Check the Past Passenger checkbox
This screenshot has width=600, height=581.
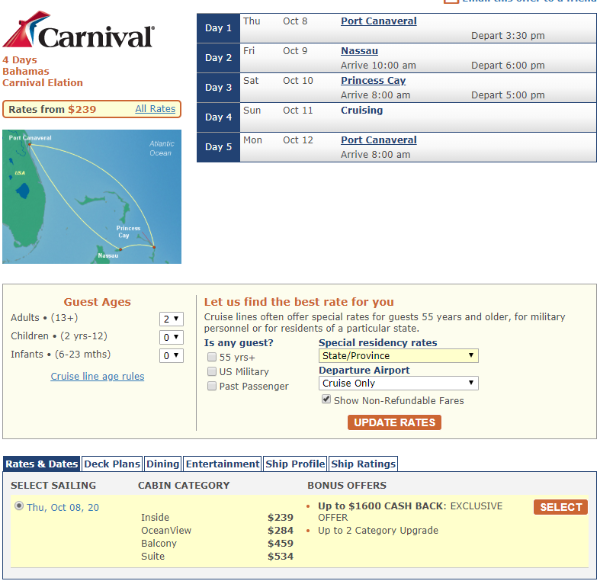[212, 386]
